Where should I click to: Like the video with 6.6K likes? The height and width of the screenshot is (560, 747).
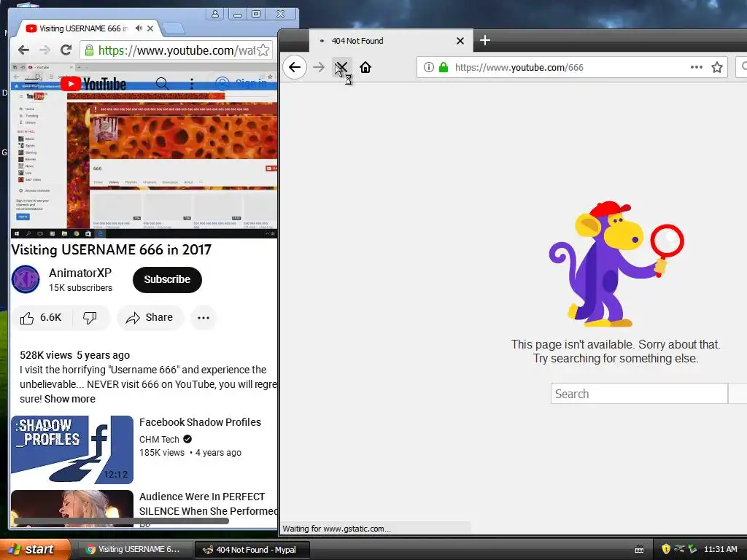coord(41,318)
